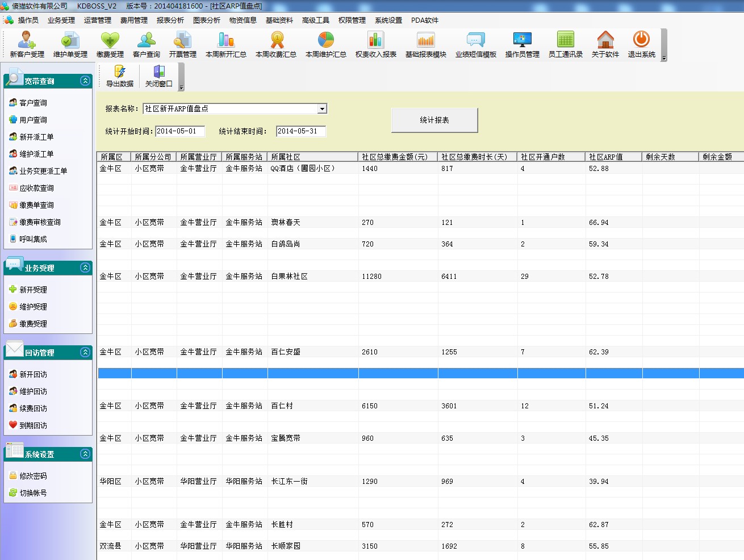Open 报表分析 menu
Screen dimensions: 744x560
(170, 20)
